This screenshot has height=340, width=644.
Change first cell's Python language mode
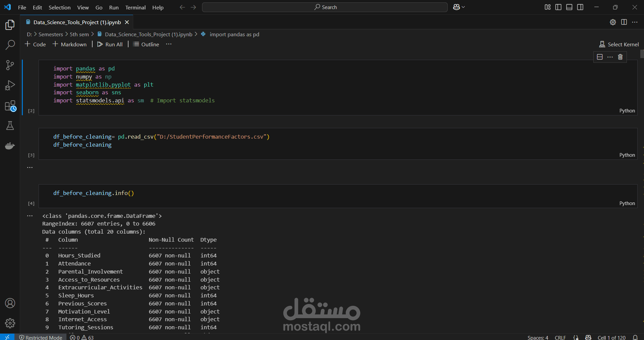(627, 111)
